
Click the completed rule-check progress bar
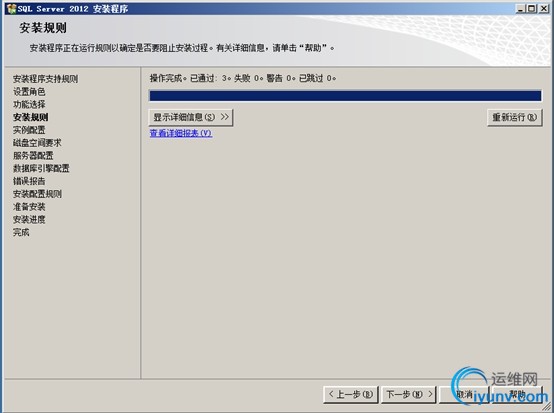(x=345, y=96)
